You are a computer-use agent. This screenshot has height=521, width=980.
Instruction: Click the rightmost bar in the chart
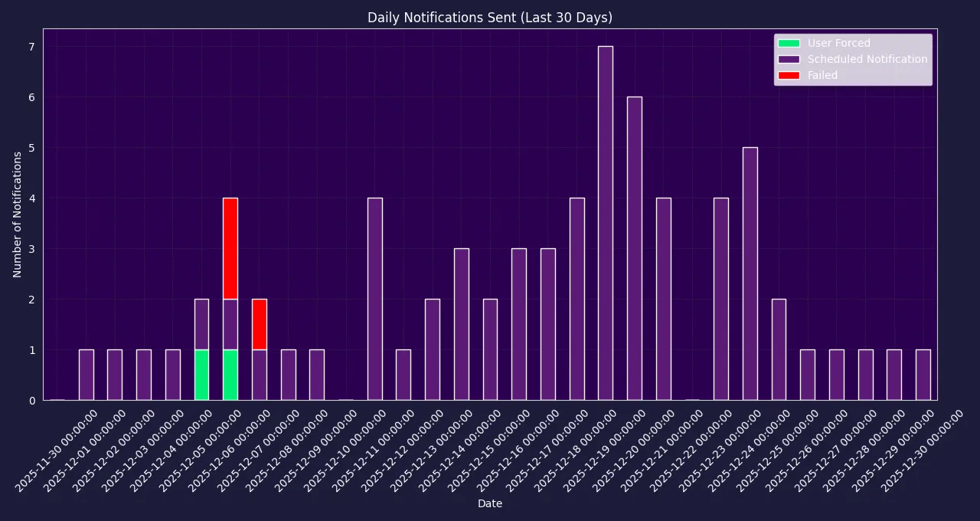pos(923,375)
